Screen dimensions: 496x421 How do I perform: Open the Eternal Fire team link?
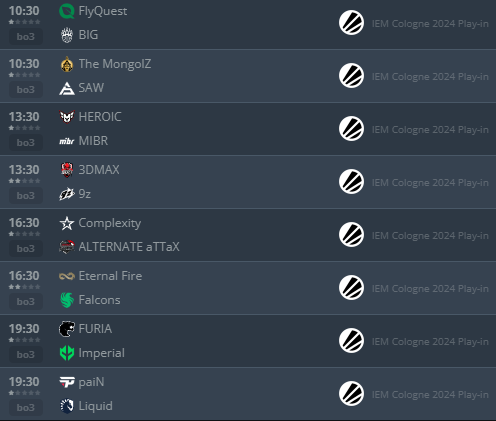(110, 276)
